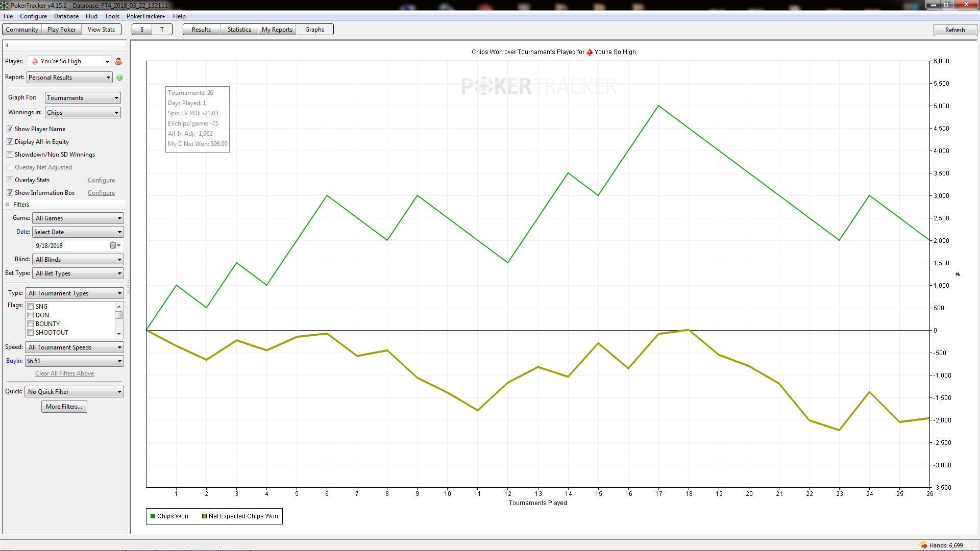The height and width of the screenshot is (551, 980).
Task: Click the Hands icon in status bar
Action: [x=923, y=545]
